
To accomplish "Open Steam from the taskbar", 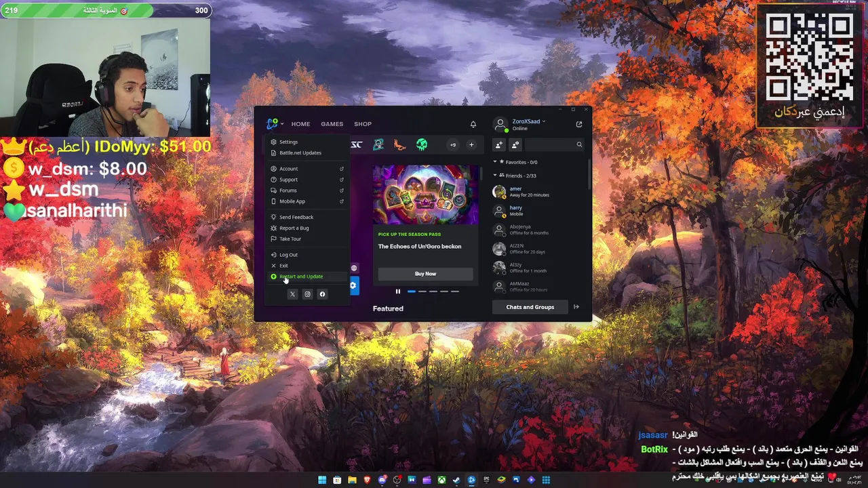I will click(456, 480).
